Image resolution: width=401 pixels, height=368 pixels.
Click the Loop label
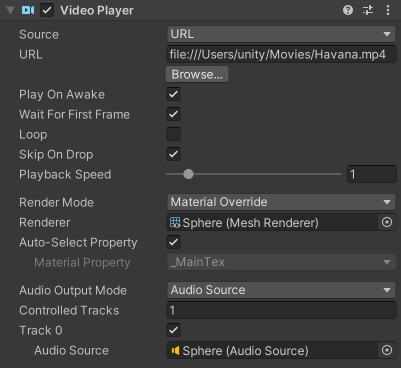click(33, 134)
